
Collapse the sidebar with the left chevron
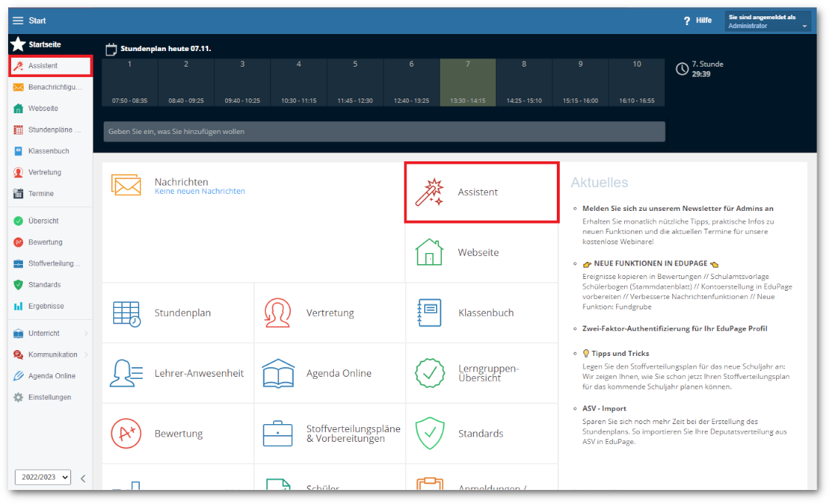[83, 479]
